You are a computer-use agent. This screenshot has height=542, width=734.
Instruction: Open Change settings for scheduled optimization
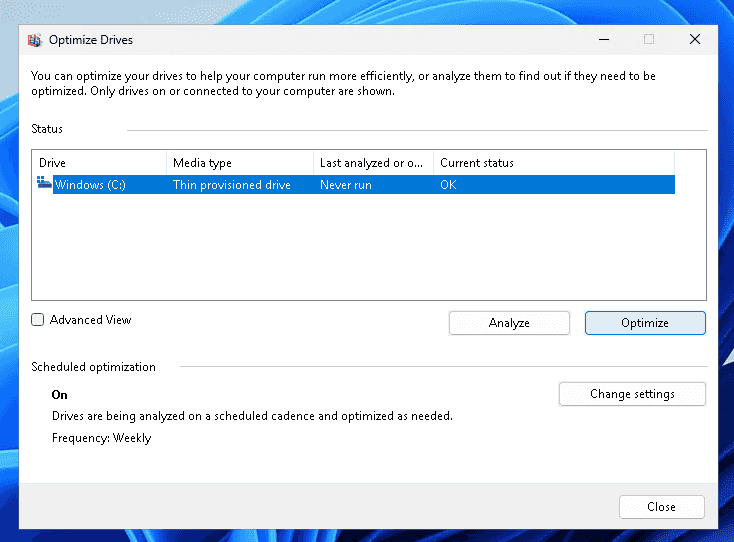tap(632, 394)
